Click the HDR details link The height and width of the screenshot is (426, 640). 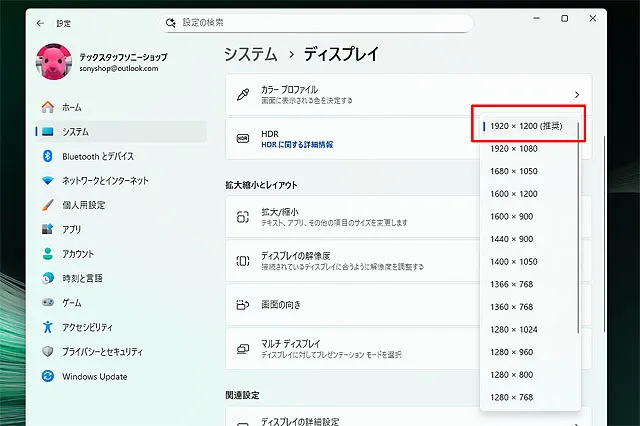pos(297,145)
